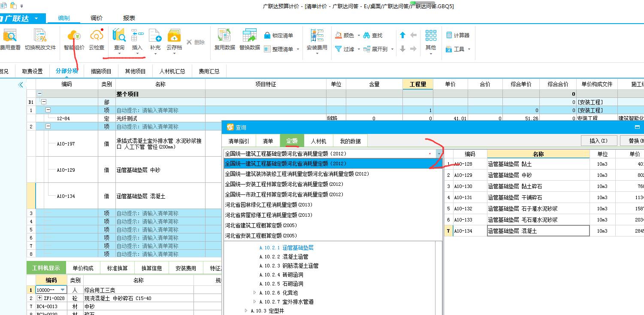The image size is (644, 315).
Task: Select 清单 tab in query dialog
Action: click(x=268, y=141)
